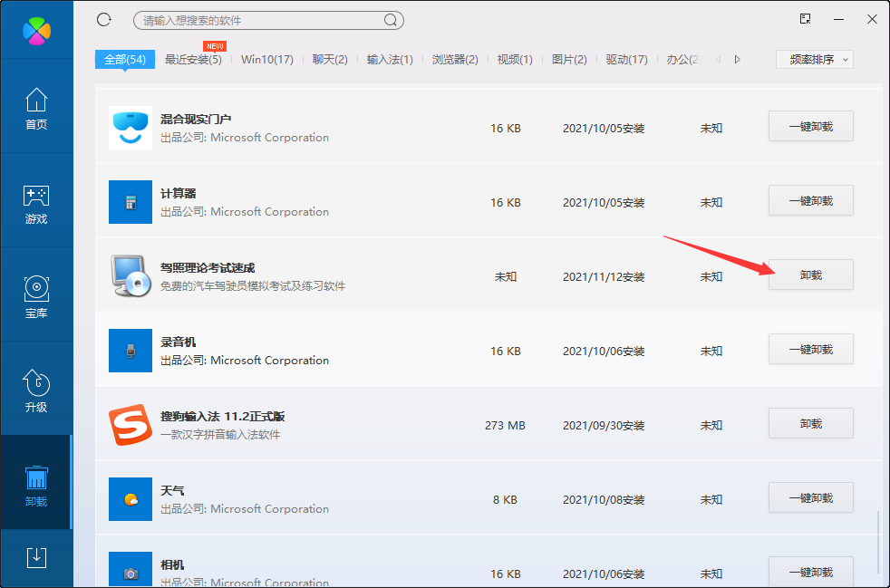Click 免费的汽车驾驶员模拟考试及练习软件 description

coord(253,286)
